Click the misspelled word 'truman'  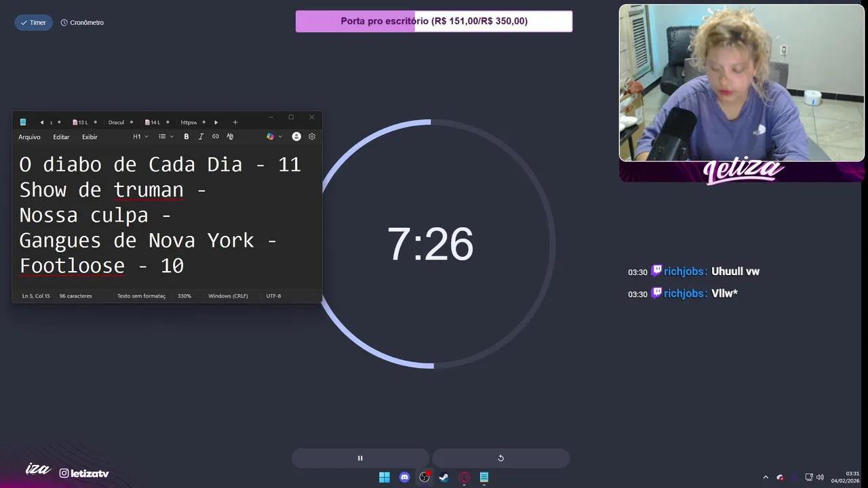click(x=149, y=190)
